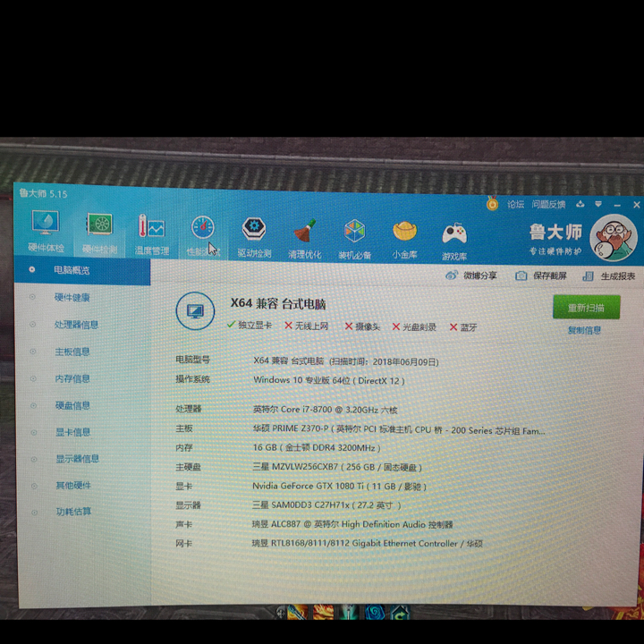
Task: Click the Nvidia GeForce GTX 1080 Ti value
Action: click(x=339, y=487)
